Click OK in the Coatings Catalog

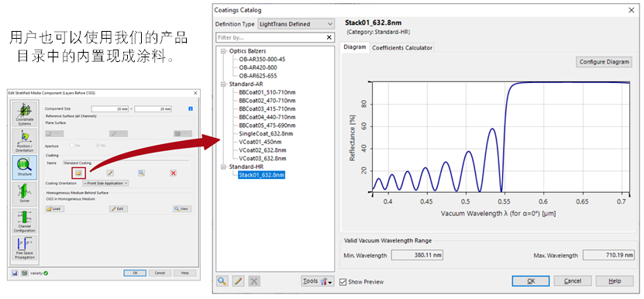(531, 281)
